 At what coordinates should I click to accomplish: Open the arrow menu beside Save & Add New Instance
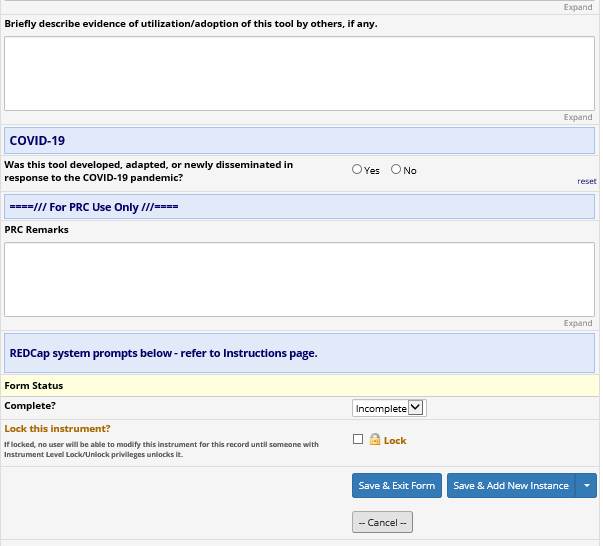click(588, 486)
